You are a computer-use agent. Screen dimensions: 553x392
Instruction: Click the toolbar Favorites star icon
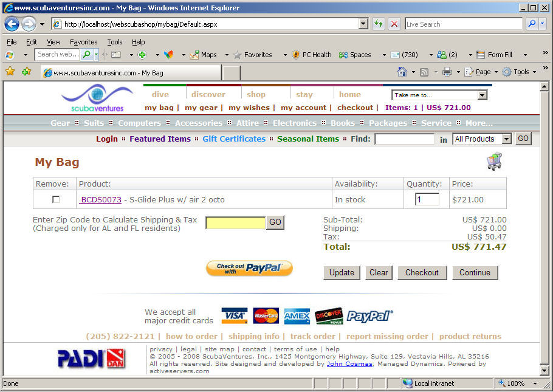(x=238, y=55)
